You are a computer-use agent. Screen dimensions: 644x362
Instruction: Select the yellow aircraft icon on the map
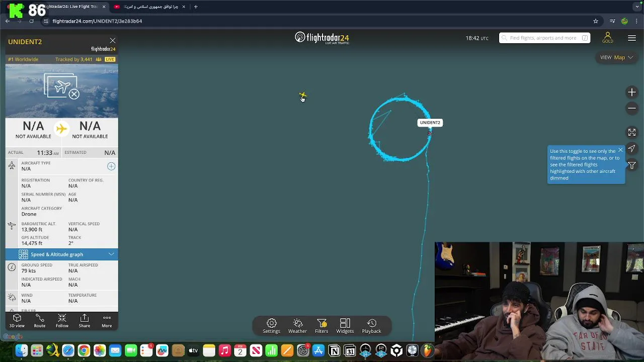coord(302,95)
